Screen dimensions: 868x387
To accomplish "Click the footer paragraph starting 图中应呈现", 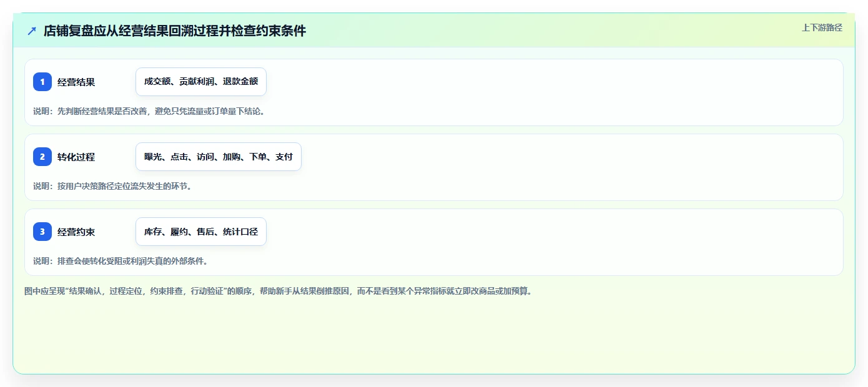I will (278, 291).
